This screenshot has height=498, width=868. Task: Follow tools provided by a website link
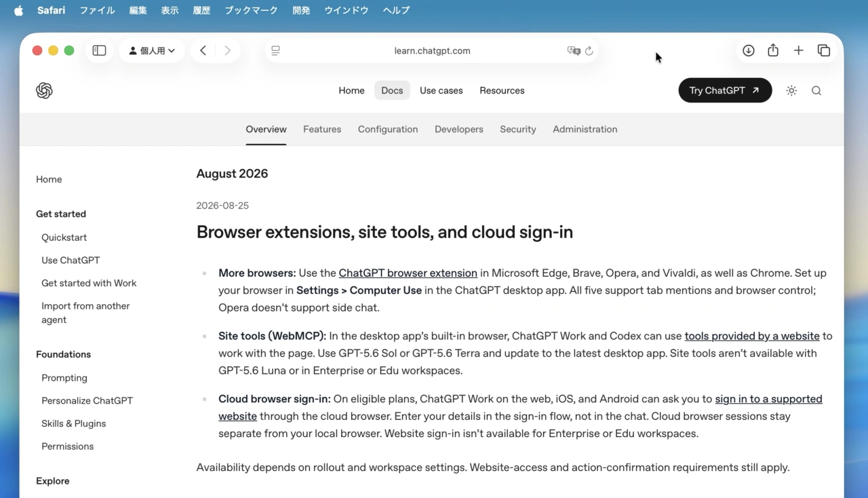(752, 336)
